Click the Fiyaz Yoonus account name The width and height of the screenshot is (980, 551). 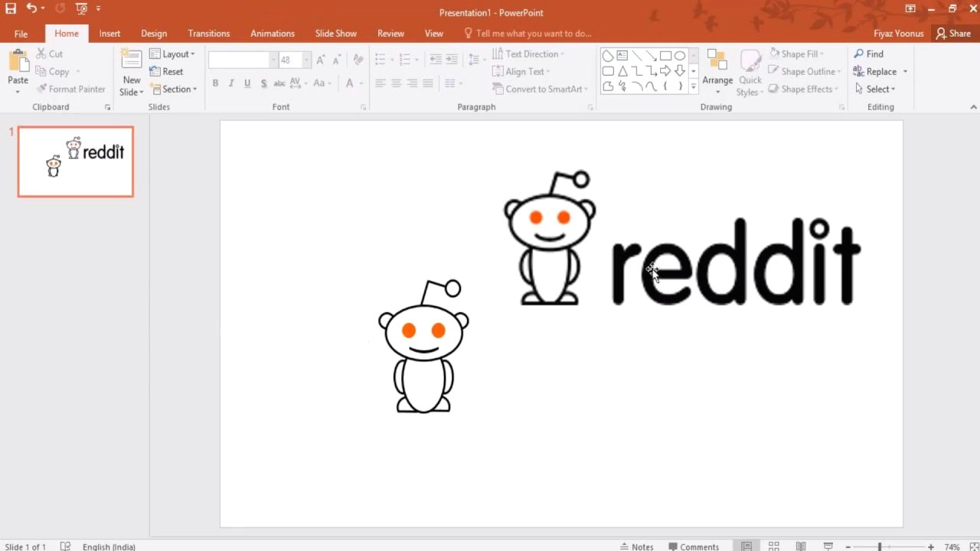(899, 34)
